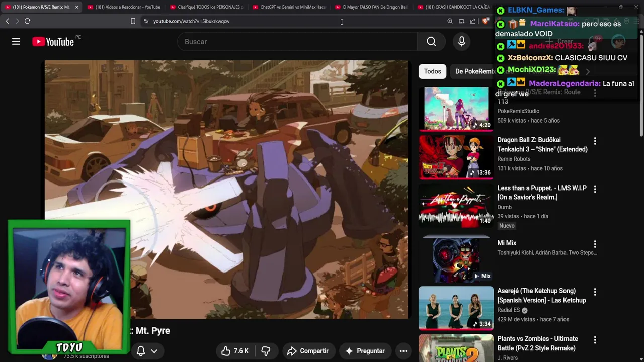Reload the page with the refresh icon
This screenshot has height=362, width=644.
[28, 21]
